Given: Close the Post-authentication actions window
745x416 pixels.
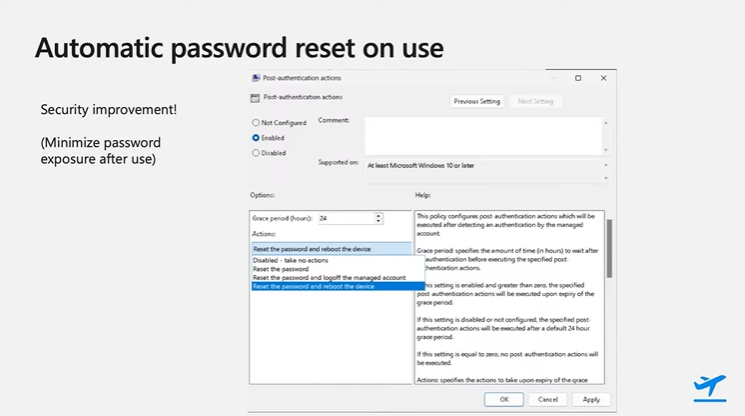Looking at the screenshot, I should tap(603, 78).
